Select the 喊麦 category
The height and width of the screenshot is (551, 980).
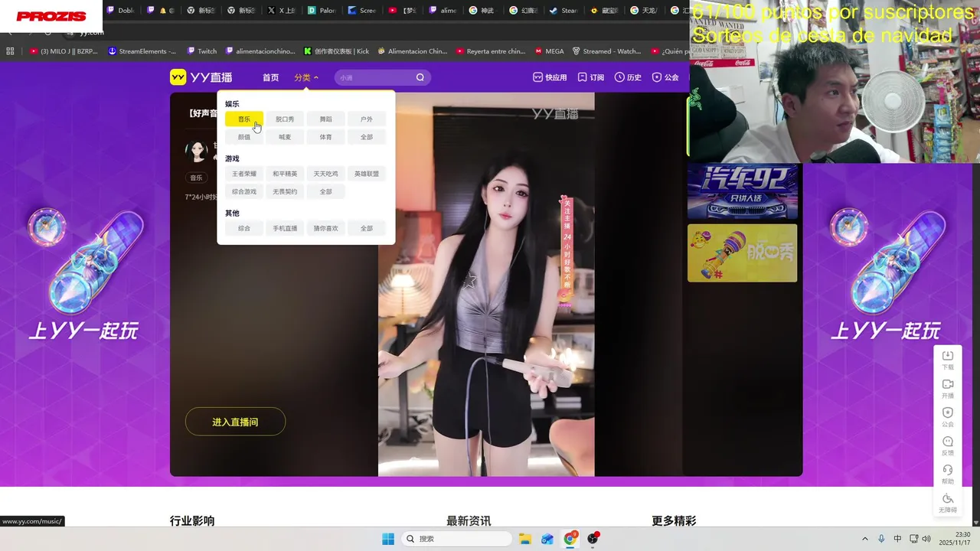[x=285, y=137]
